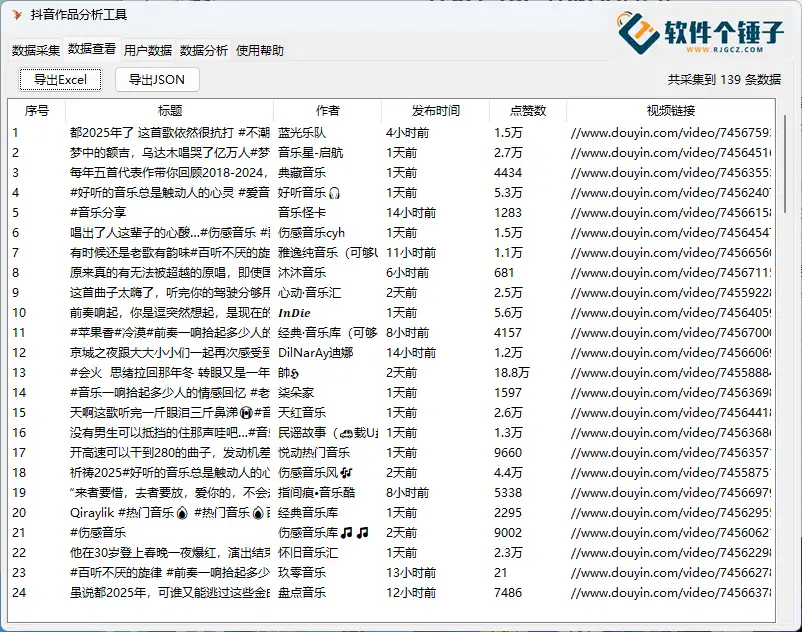The height and width of the screenshot is (632, 802).
Task: Open the 用户数据 tab
Action: coord(148,50)
